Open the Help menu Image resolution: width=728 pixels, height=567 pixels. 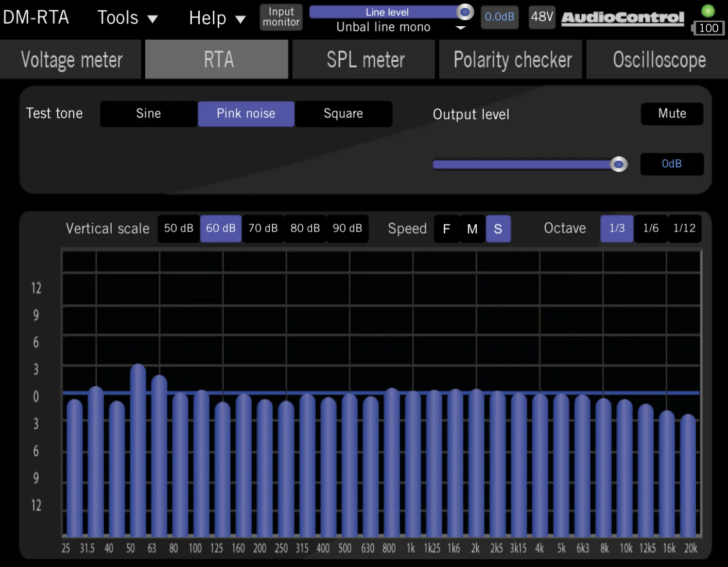(x=216, y=17)
